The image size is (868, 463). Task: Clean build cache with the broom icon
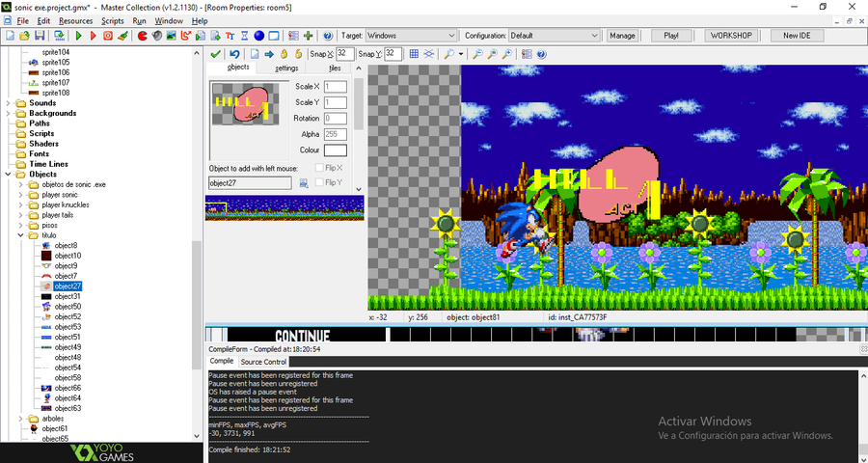[122, 36]
